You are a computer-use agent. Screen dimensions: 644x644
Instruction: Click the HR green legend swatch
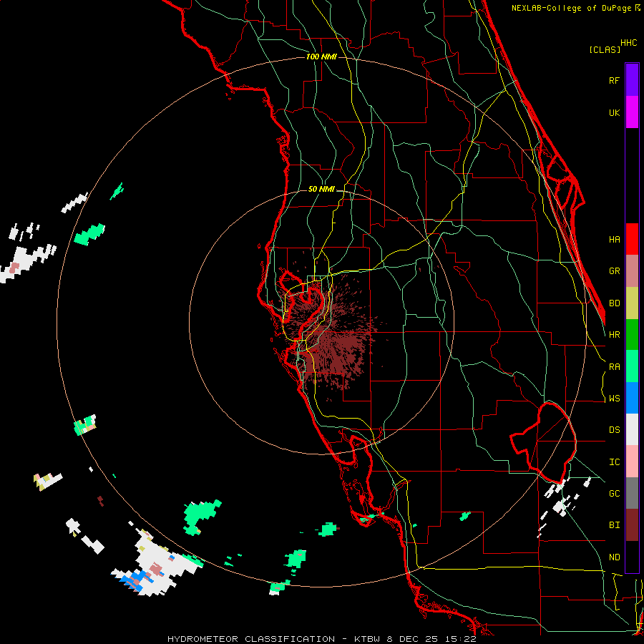point(632,335)
